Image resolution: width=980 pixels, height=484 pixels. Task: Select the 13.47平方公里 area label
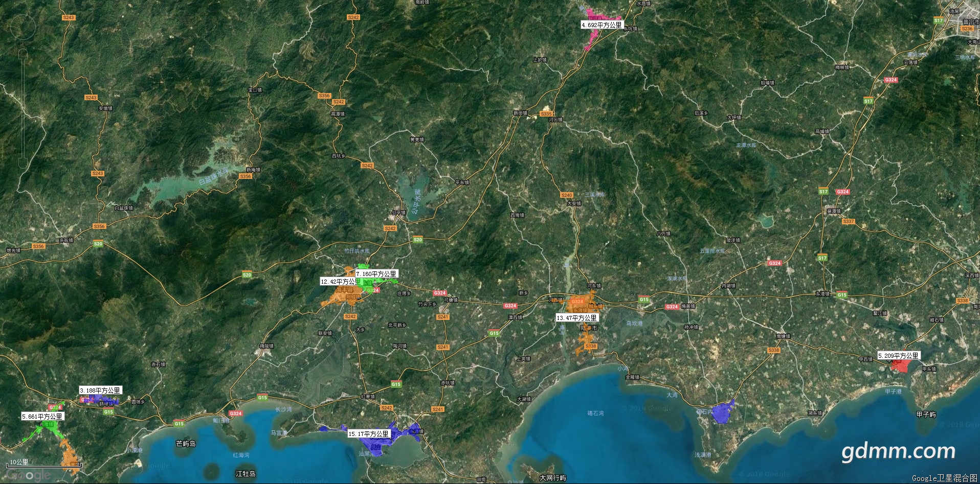tap(576, 318)
